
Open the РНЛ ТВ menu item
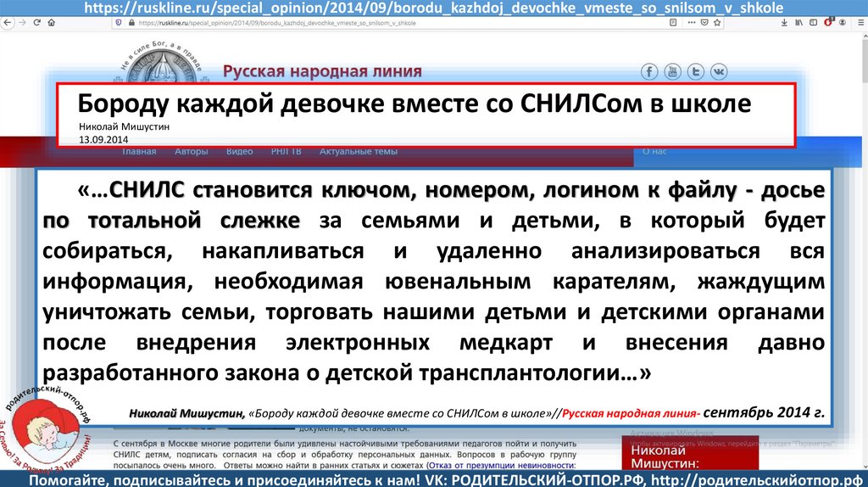point(287,151)
